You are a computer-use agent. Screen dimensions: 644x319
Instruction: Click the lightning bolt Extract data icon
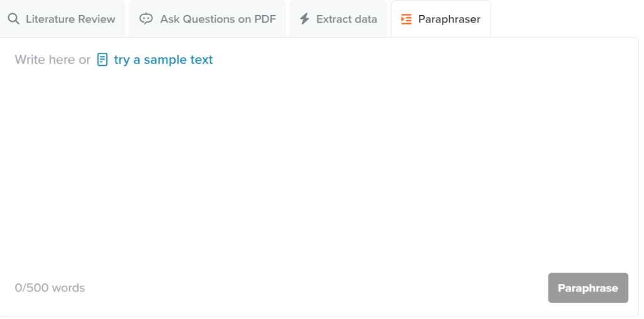tap(304, 19)
